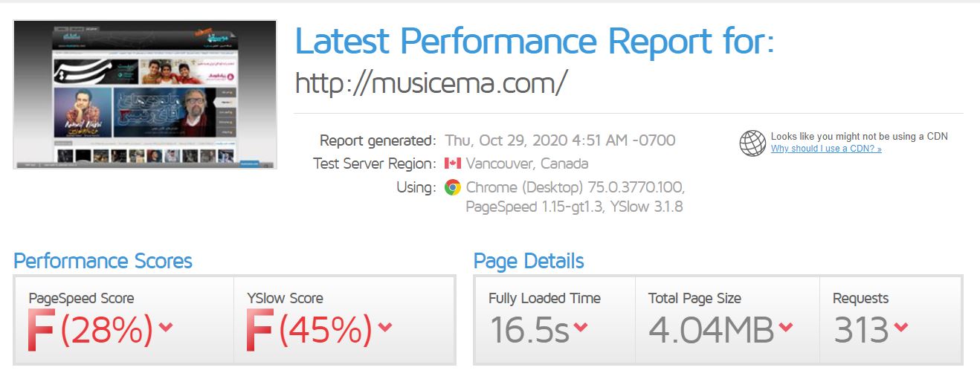Click the Canada flag icon
Viewport: 980px width, 379px height.
coord(453,163)
